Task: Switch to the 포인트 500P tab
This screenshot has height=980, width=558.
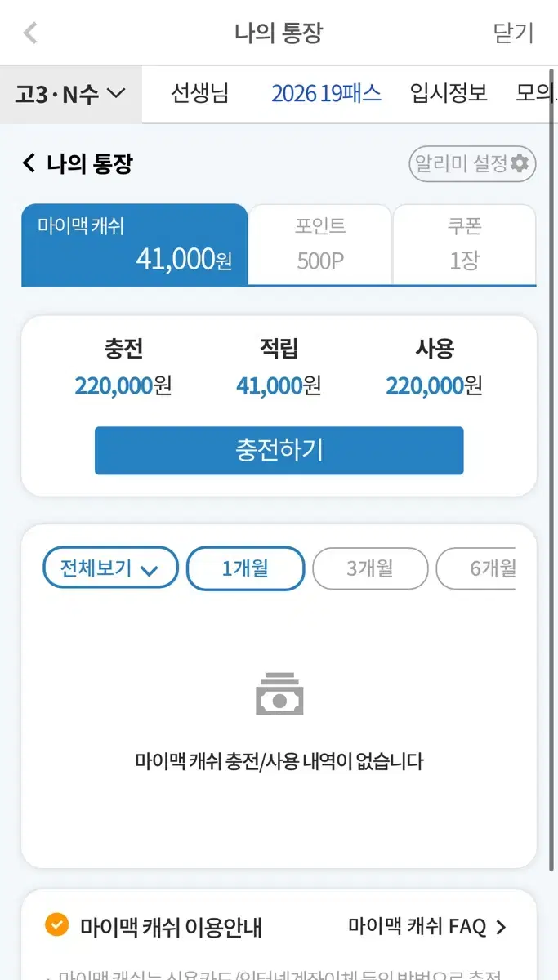Action: tap(320, 244)
